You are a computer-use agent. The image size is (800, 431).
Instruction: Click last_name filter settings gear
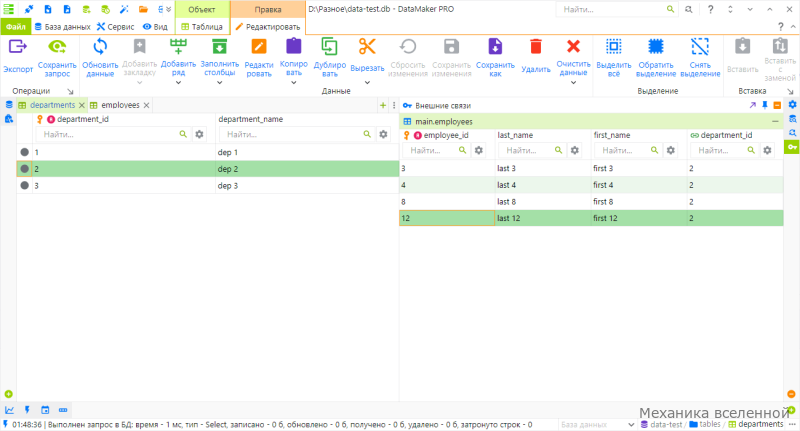575,150
